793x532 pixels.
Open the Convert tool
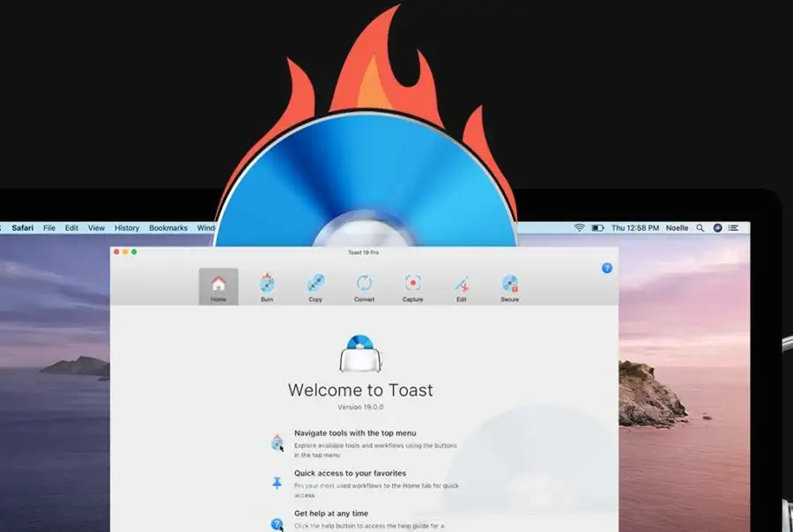[364, 286]
